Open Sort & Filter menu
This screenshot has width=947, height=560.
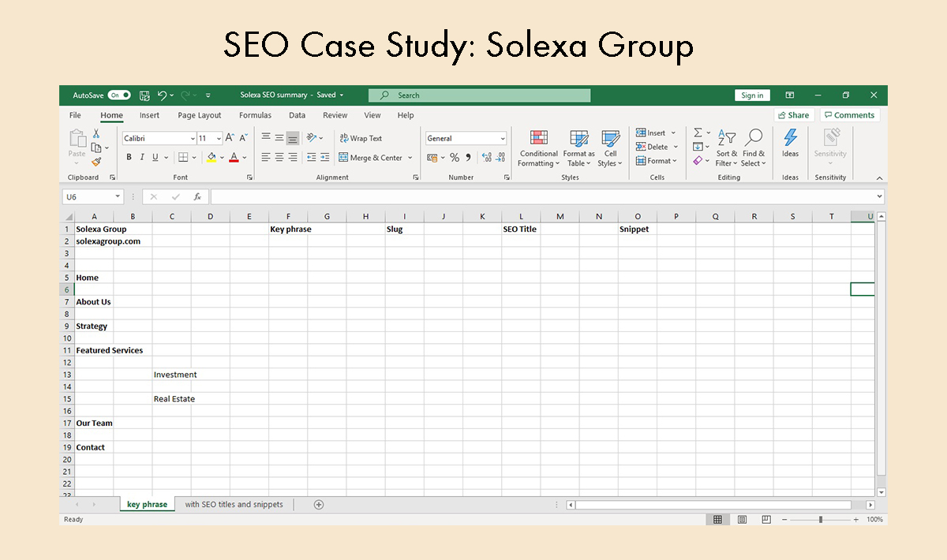coord(727,148)
